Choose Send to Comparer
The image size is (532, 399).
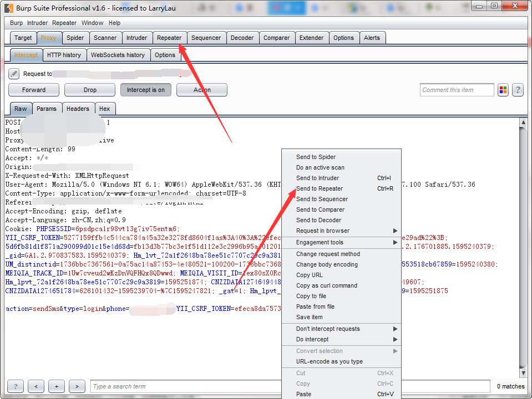click(x=341, y=209)
